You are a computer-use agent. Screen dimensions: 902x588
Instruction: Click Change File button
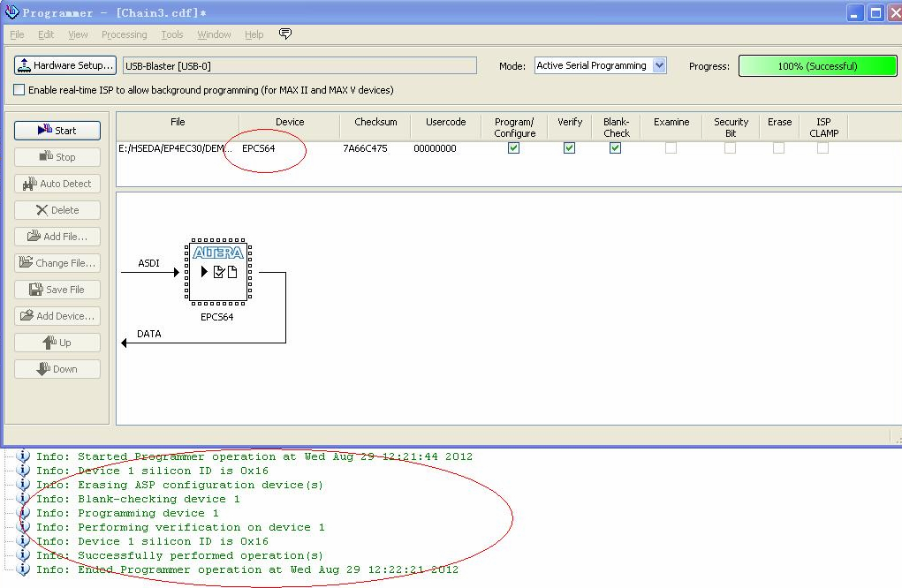pos(57,263)
